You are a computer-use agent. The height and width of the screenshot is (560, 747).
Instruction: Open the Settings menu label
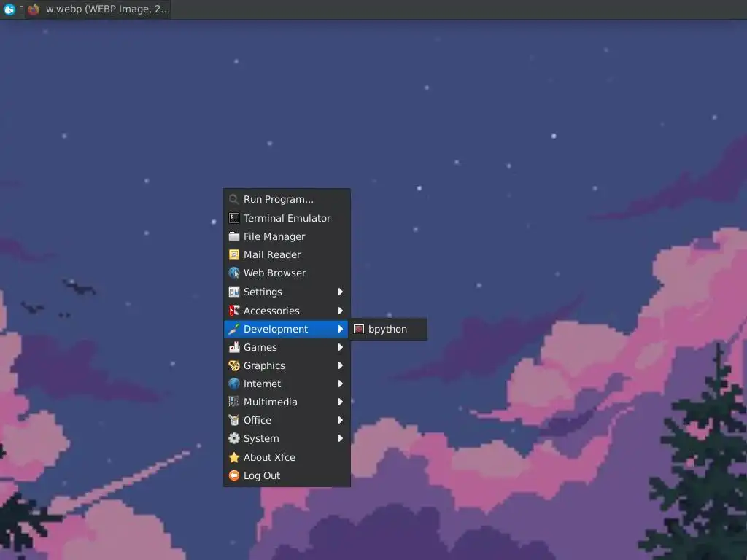263,292
